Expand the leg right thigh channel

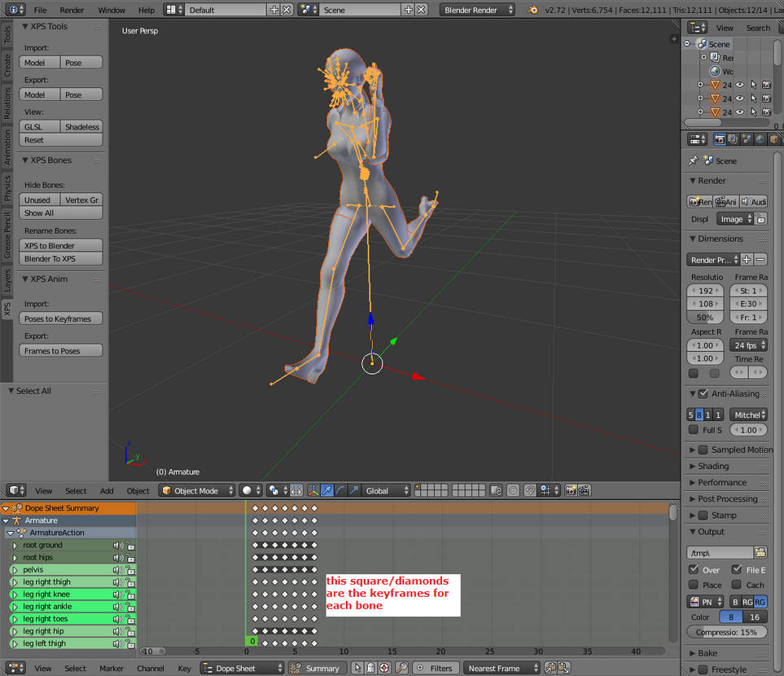[x=15, y=582]
